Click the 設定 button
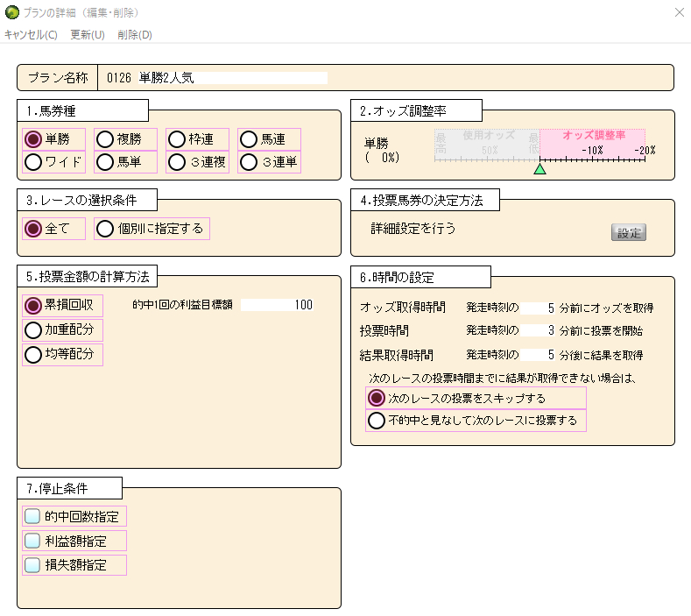The width and height of the screenshot is (691, 616). click(629, 233)
